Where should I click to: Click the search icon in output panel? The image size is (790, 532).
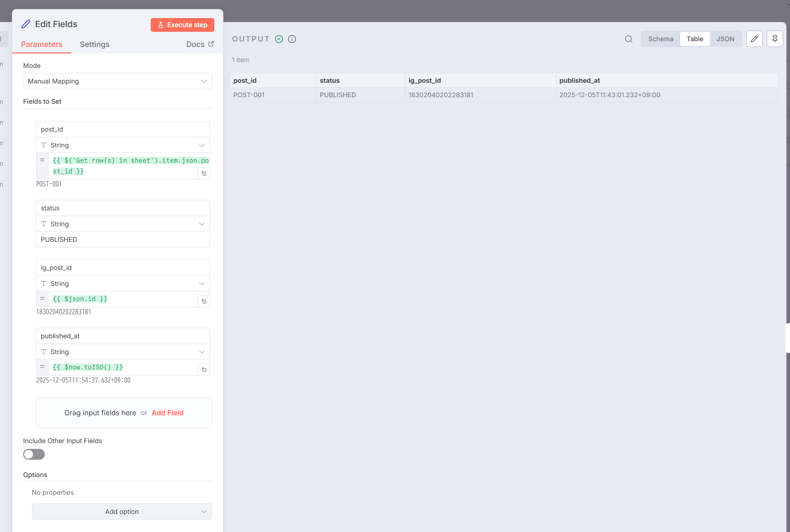[629, 39]
